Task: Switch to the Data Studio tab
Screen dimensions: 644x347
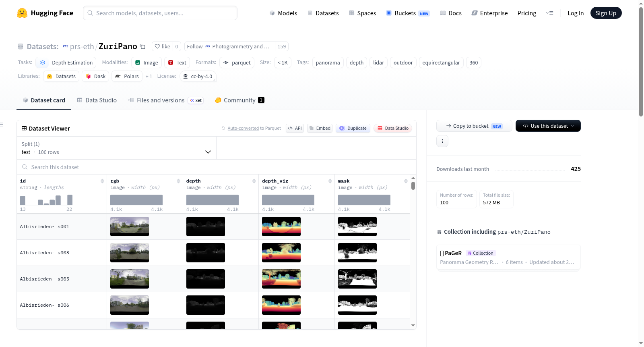Action: [x=97, y=100]
